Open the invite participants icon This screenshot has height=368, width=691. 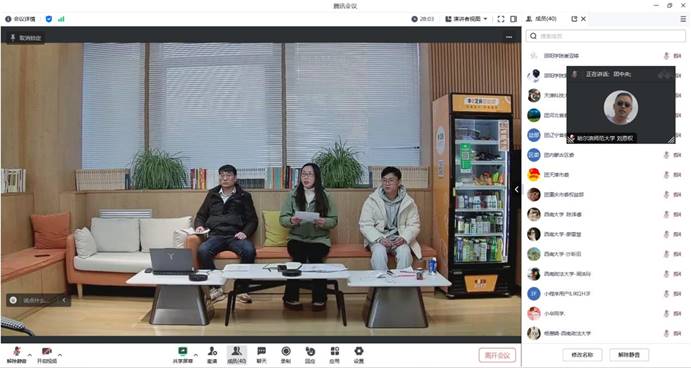[x=212, y=355]
